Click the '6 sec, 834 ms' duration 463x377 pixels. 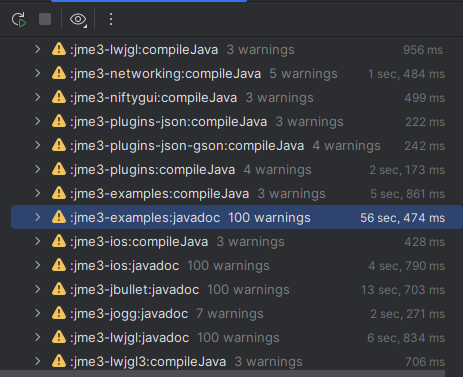(x=406, y=338)
